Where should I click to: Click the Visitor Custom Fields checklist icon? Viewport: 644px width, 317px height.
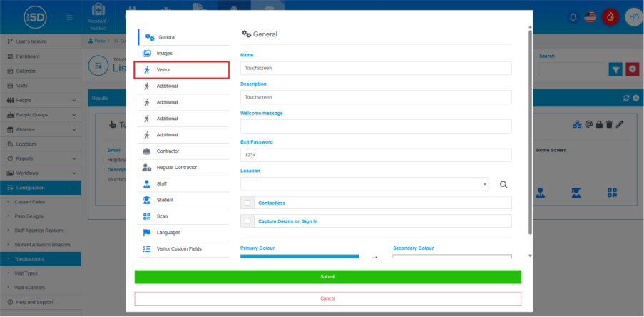(x=147, y=248)
